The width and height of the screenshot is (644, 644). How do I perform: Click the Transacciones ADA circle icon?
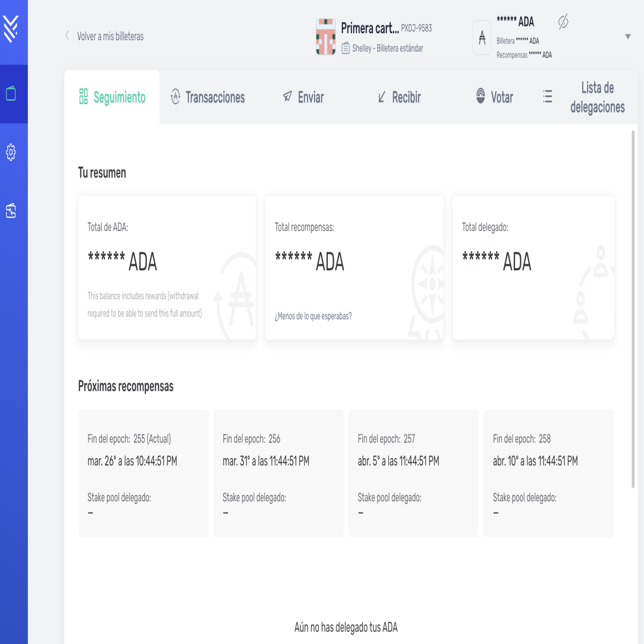[175, 97]
